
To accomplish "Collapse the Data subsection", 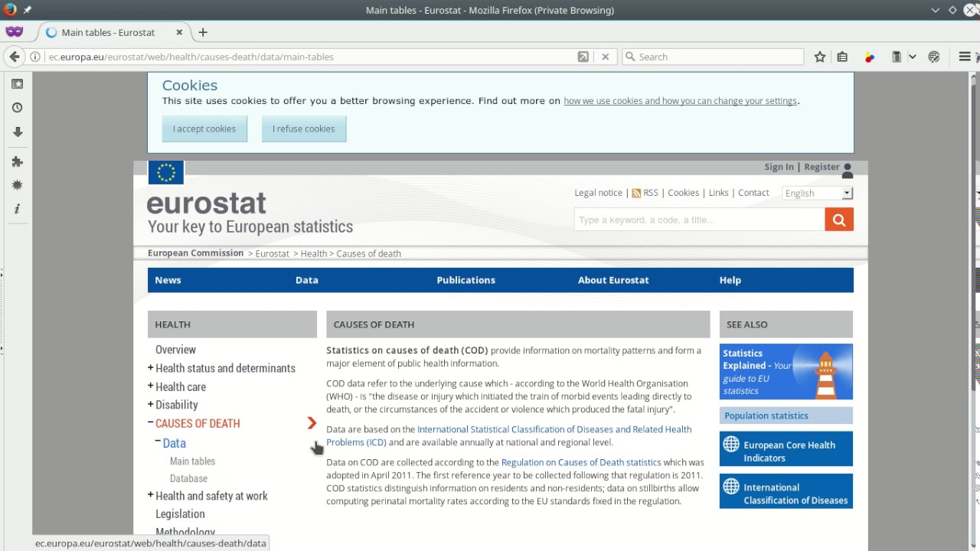I will click(158, 442).
